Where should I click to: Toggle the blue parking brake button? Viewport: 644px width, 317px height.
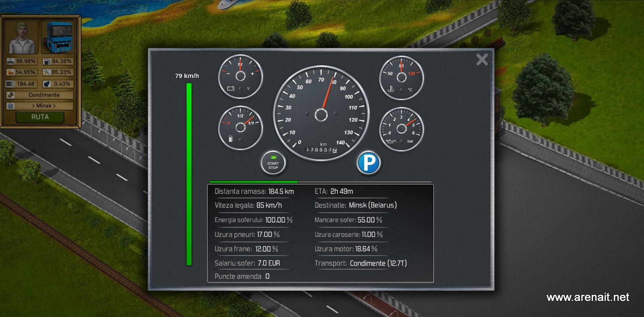[368, 163]
